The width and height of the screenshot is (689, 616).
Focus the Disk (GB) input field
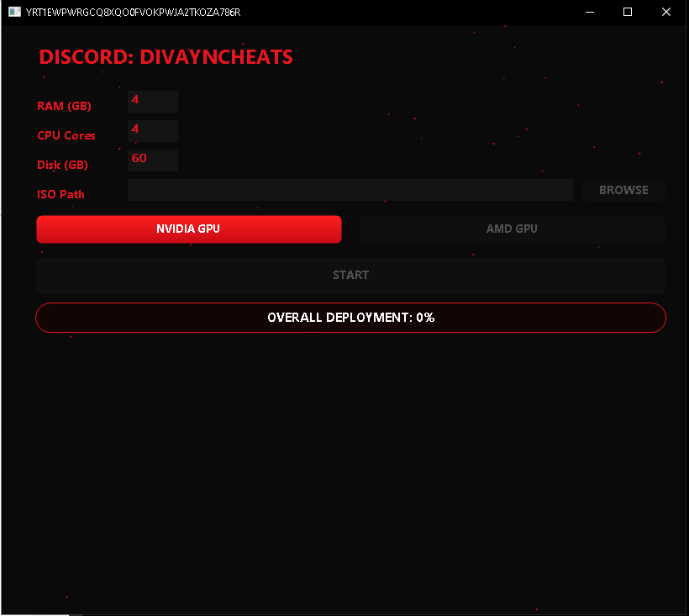(x=152, y=161)
